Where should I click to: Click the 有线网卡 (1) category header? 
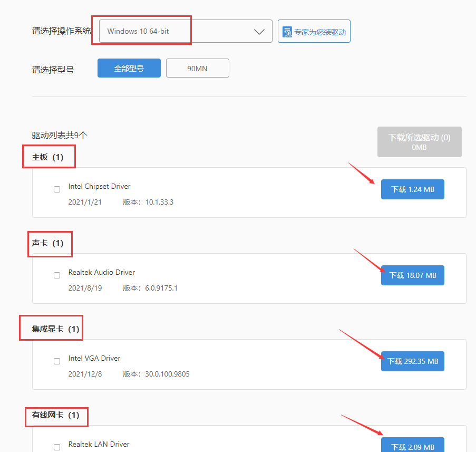pyautogui.click(x=55, y=415)
